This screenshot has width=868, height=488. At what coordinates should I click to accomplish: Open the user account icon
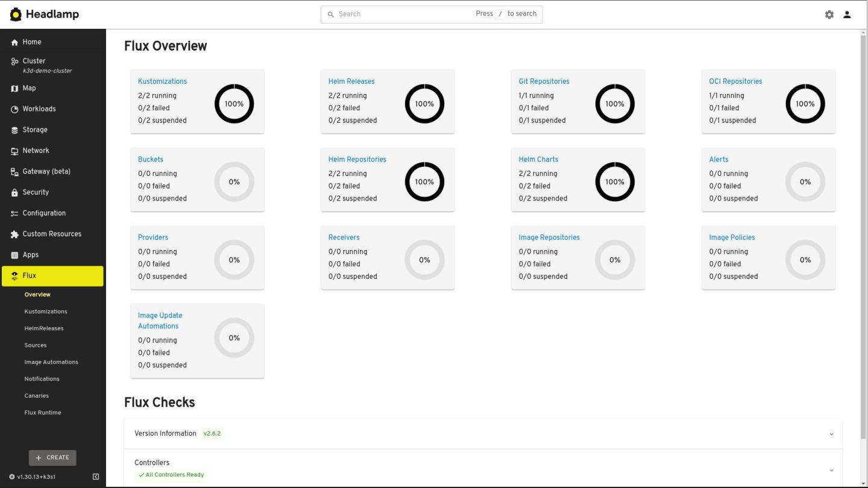point(847,14)
